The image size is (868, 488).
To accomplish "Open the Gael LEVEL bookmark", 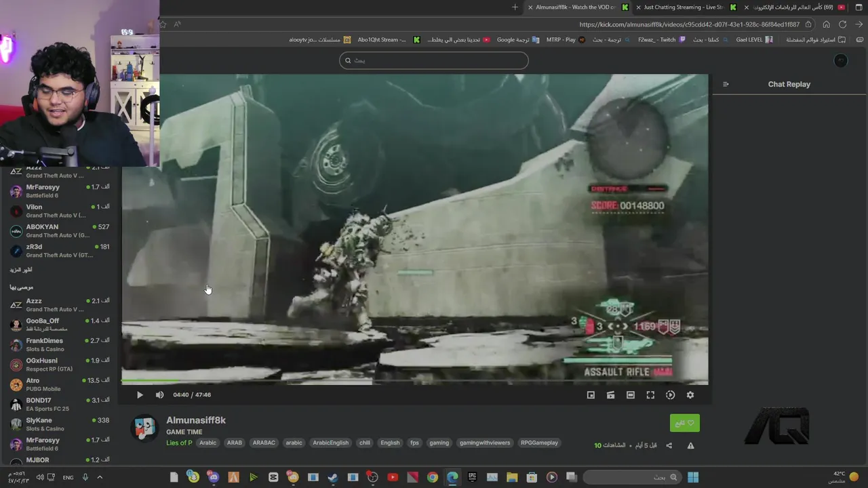I will [x=754, y=40].
